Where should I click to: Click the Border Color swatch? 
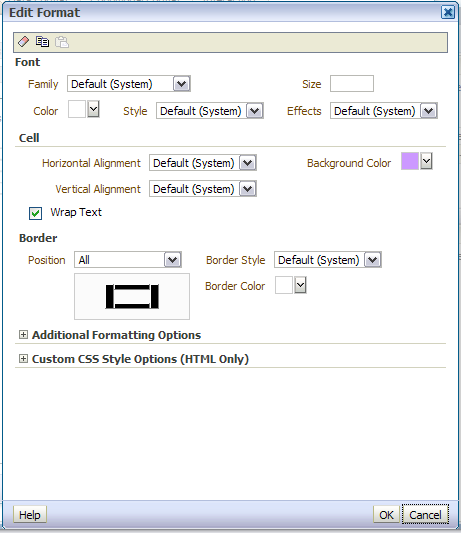(x=284, y=285)
